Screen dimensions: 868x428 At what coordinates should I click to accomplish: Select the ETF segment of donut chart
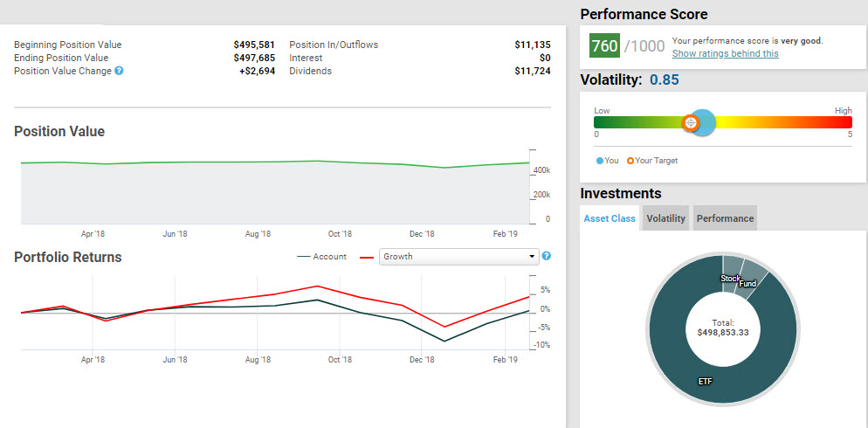(704, 382)
